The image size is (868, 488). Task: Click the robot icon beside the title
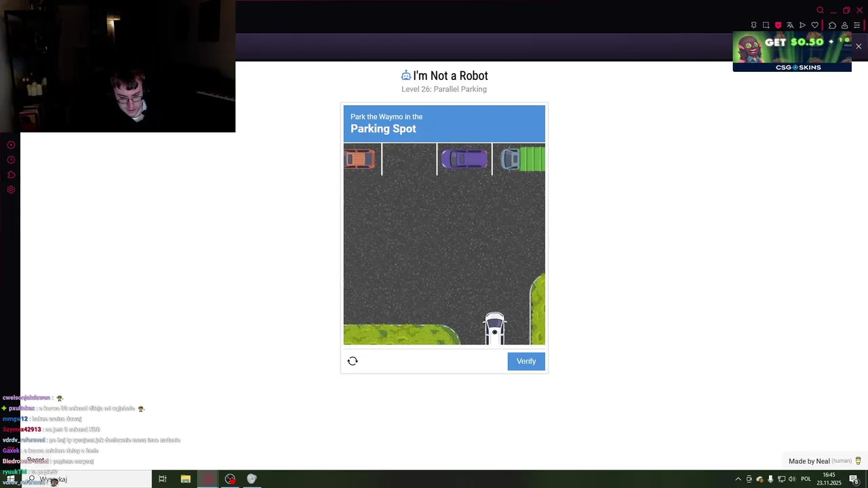pyautogui.click(x=406, y=75)
